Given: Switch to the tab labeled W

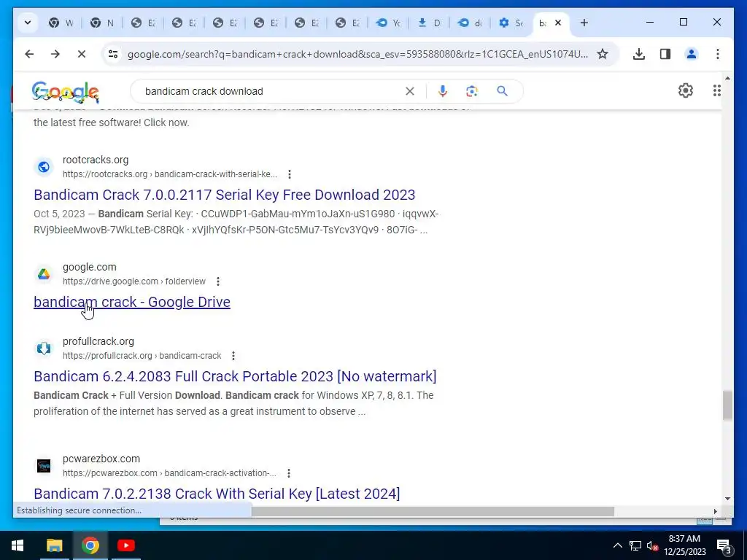Looking at the screenshot, I should pos(61,23).
